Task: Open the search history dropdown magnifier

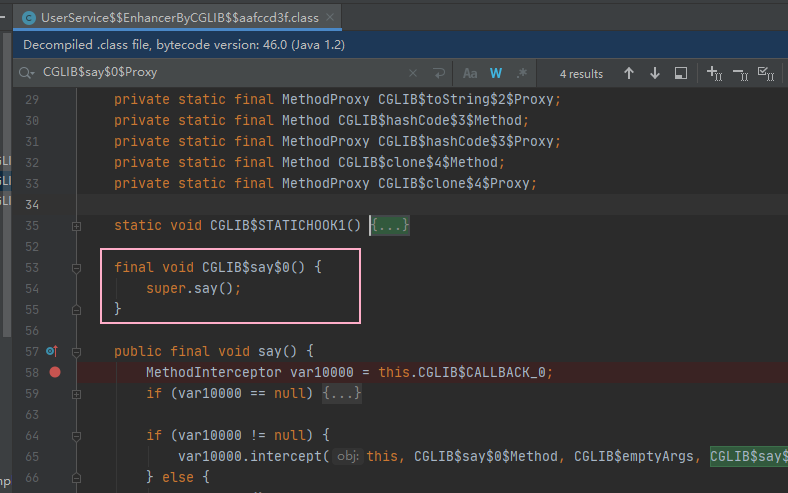Action: coord(26,73)
